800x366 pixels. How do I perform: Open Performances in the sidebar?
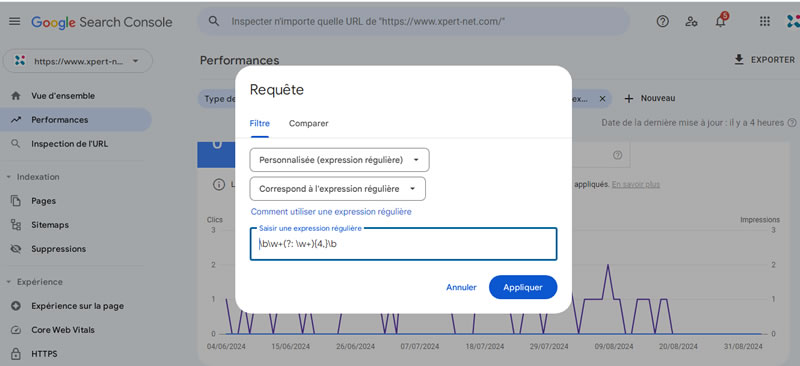(x=77, y=120)
